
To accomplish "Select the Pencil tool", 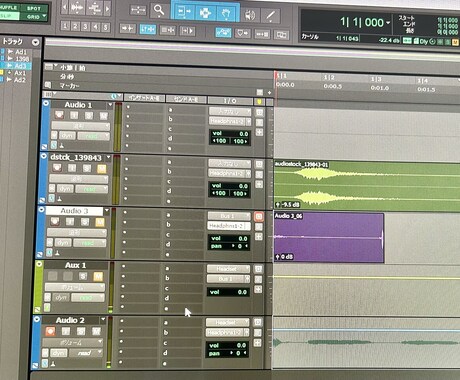I will point(270,16).
